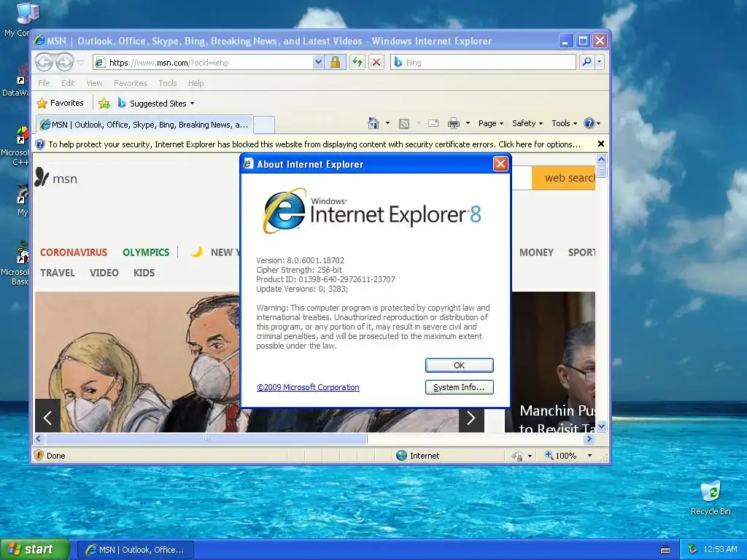Dismiss the information bar with its X
This screenshot has width=747, height=560.
601,144
